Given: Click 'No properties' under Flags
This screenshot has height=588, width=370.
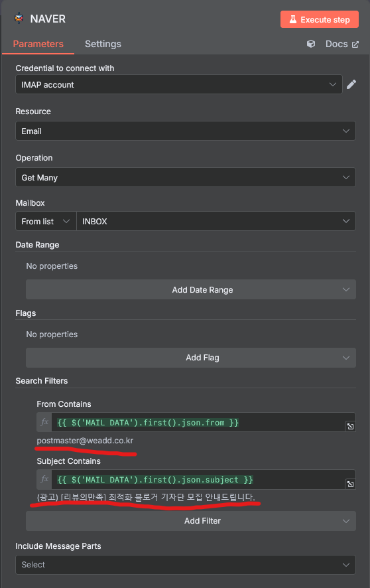Looking at the screenshot, I should [52, 334].
